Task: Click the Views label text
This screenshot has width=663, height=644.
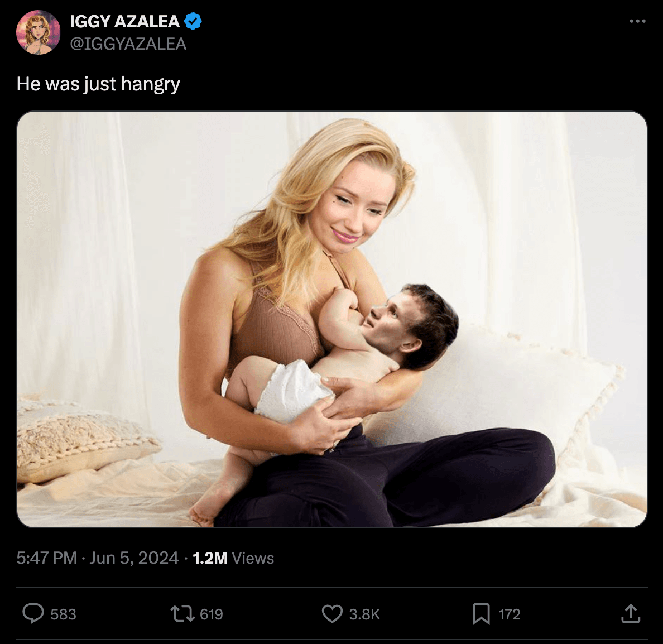Action: 253,558
